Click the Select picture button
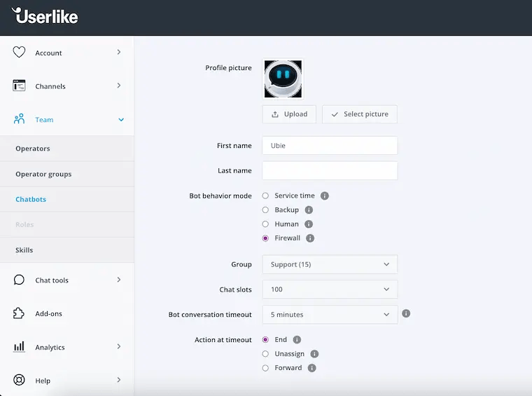The image size is (532, 396). point(359,114)
